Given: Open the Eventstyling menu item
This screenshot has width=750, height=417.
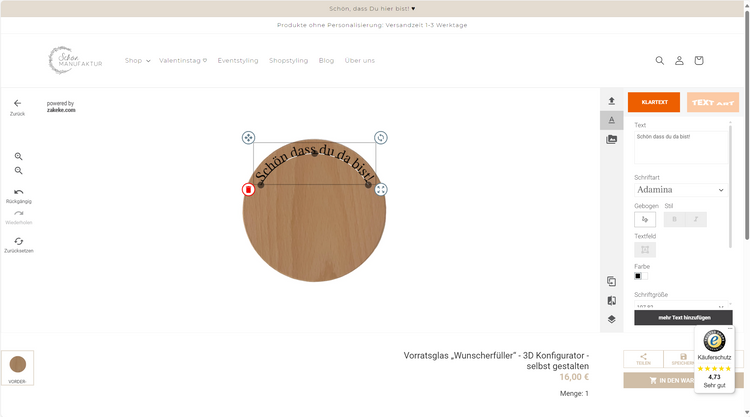Looking at the screenshot, I should click(238, 61).
